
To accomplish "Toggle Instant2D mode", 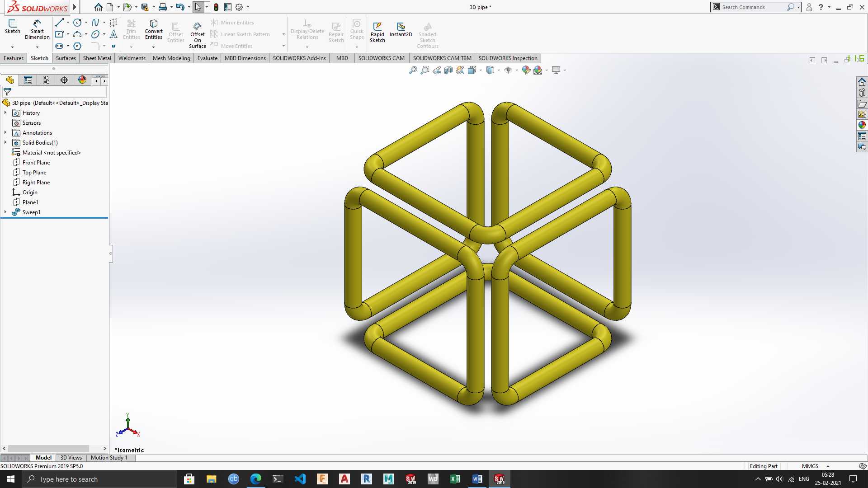I will (401, 30).
